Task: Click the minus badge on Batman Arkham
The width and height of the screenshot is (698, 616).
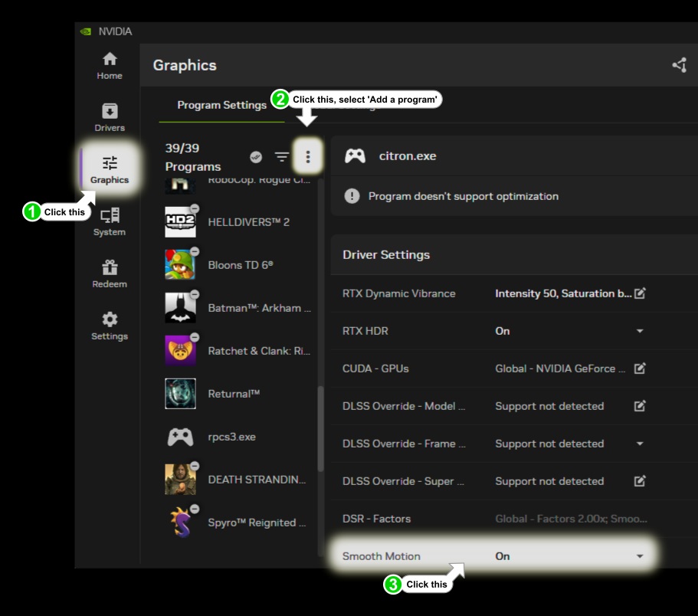Action: click(x=195, y=294)
